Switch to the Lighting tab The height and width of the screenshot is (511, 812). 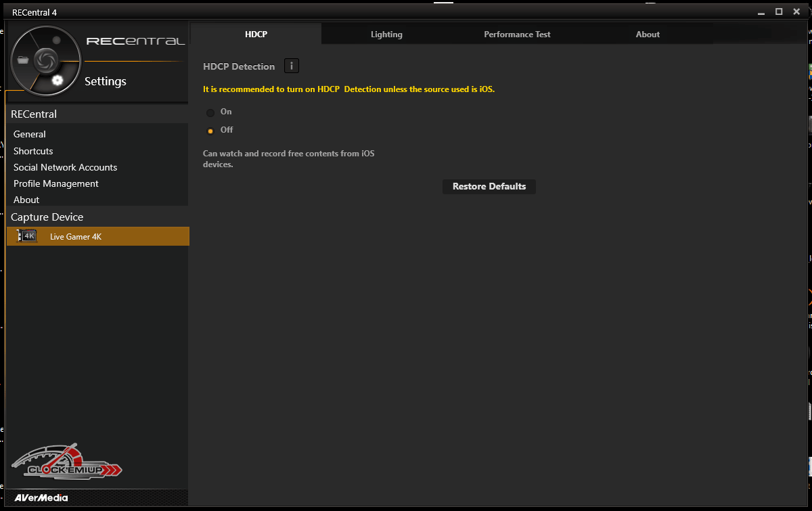click(x=386, y=35)
